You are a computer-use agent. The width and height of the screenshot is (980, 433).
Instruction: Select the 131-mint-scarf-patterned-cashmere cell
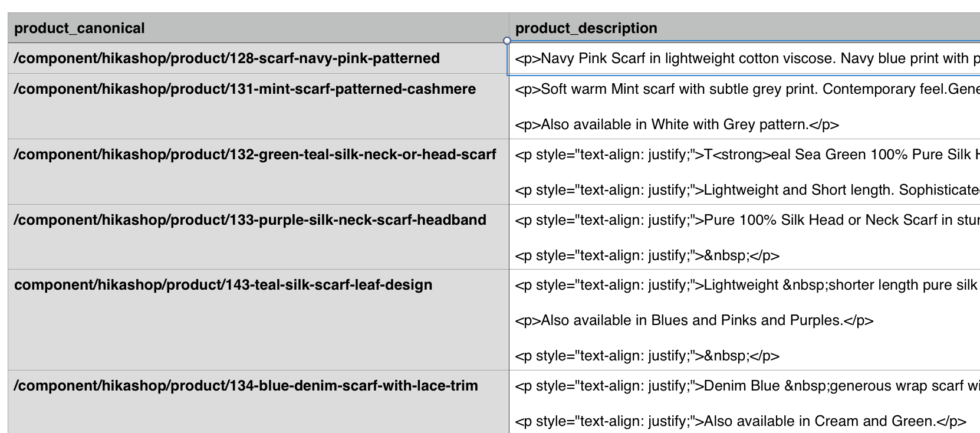245,89
